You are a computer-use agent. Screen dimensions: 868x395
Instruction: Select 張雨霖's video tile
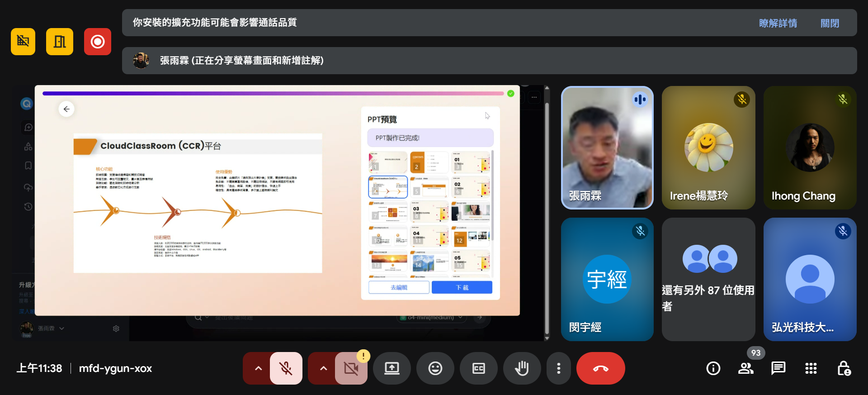[x=607, y=148]
